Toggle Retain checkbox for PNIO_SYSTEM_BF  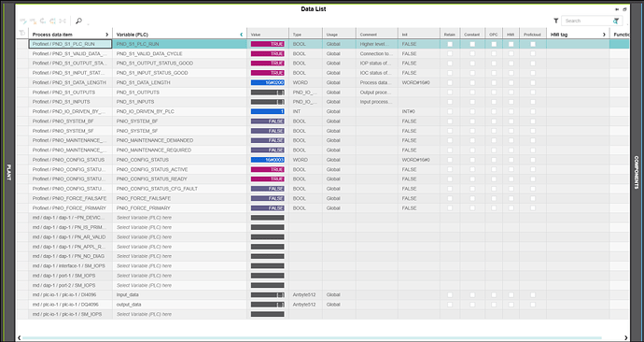[450, 121]
